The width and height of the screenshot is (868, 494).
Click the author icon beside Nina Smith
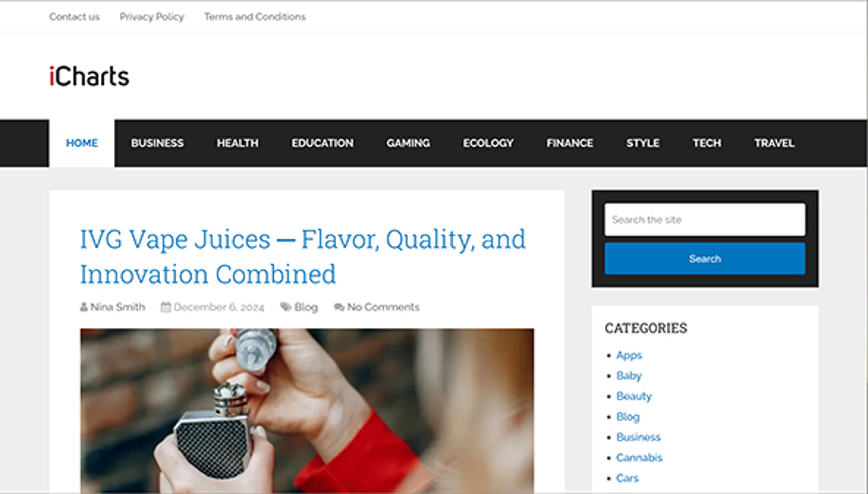tap(83, 307)
